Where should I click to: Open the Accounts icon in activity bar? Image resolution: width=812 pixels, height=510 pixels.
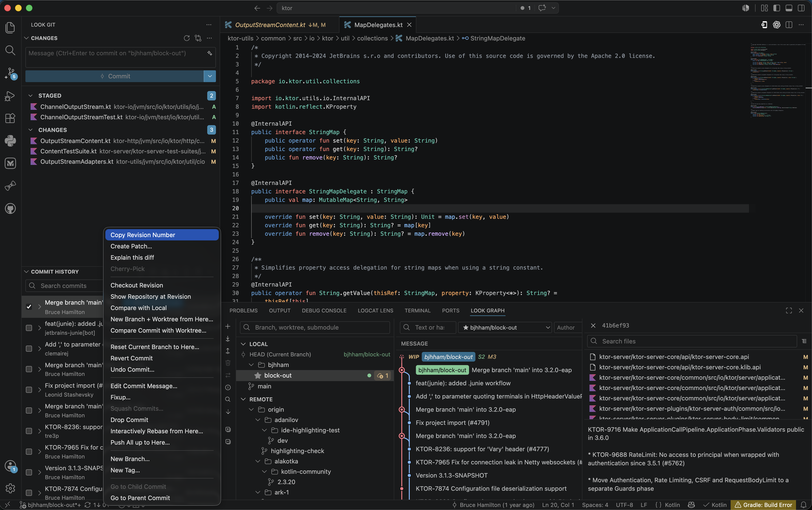10,466
